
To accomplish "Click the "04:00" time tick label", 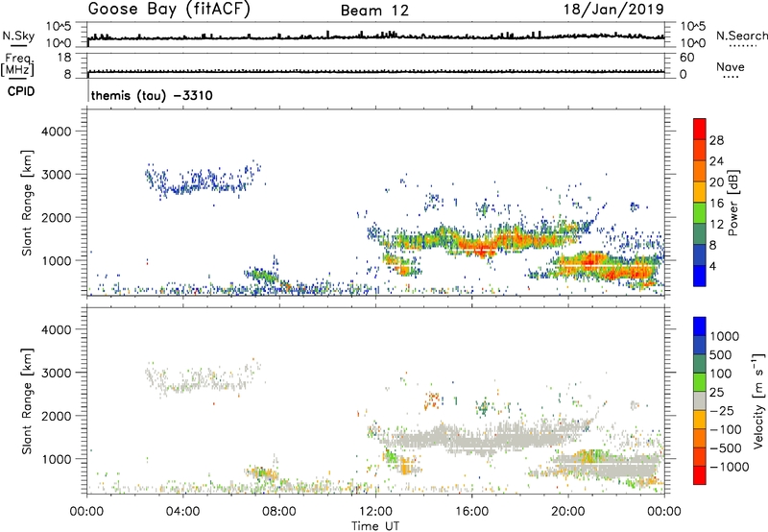I will tap(182, 512).
